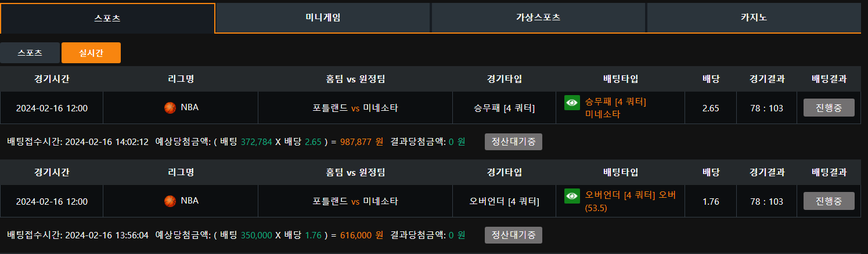Open the 가상스포츠 tab
This screenshot has width=868, height=254.
pyautogui.click(x=538, y=17)
